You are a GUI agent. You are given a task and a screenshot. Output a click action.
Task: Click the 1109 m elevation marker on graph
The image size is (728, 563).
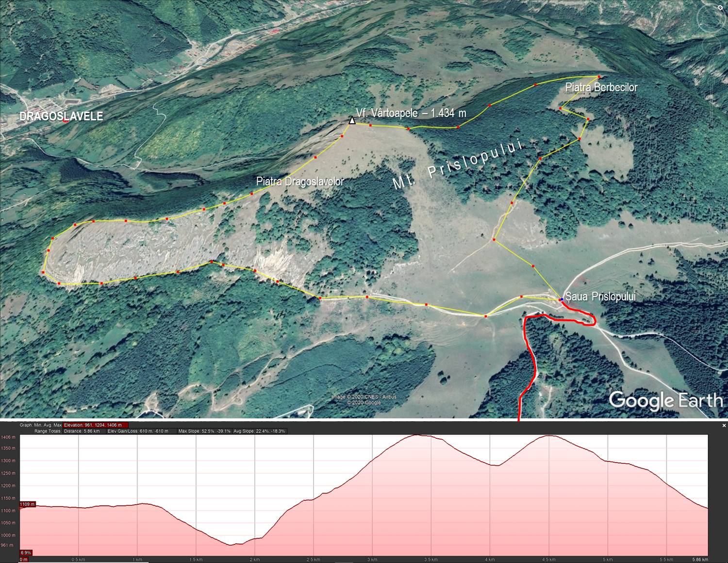27,504
